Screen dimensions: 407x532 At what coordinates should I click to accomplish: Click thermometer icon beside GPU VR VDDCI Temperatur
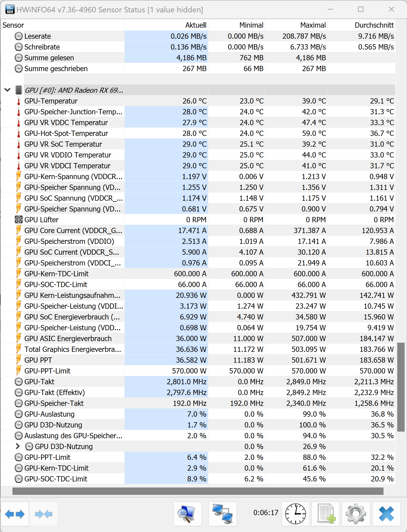pos(18,166)
